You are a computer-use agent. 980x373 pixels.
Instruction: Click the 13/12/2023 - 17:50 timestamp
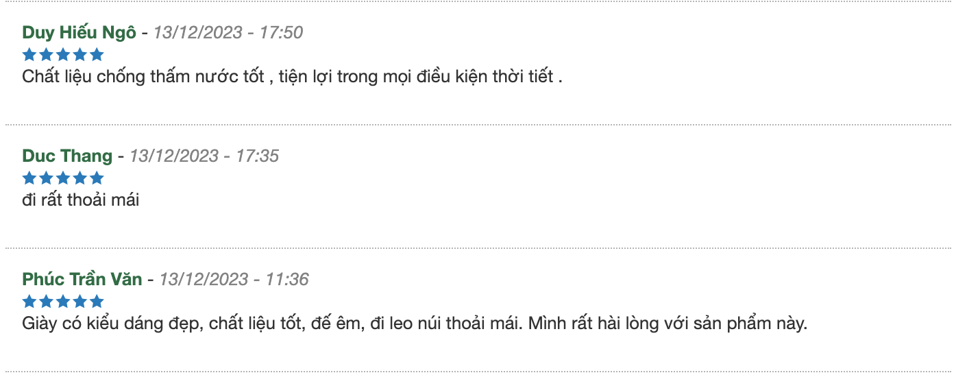coord(228,32)
